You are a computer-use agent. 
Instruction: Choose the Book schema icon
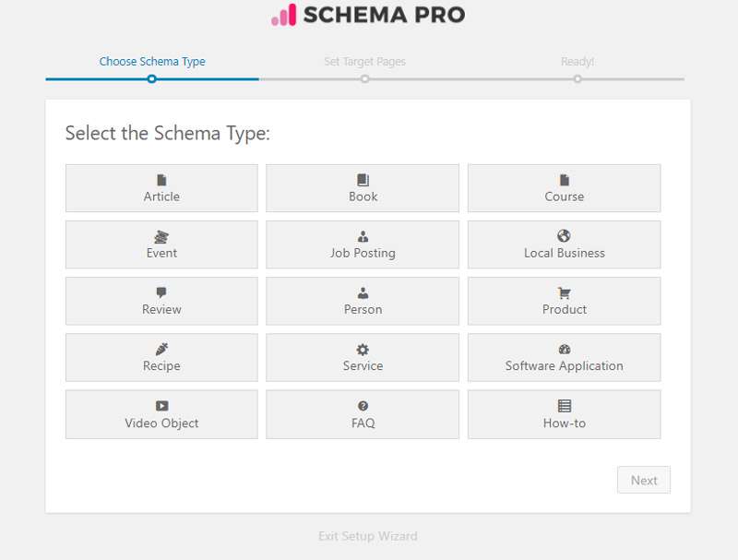pyautogui.click(x=363, y=180)
